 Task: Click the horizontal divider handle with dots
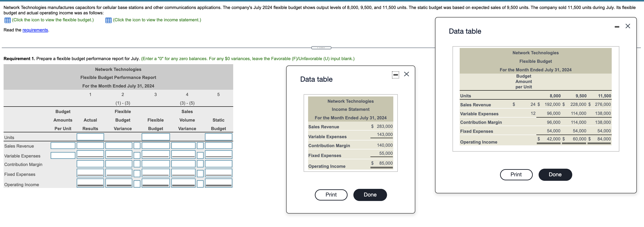click(x=321, y=48)
